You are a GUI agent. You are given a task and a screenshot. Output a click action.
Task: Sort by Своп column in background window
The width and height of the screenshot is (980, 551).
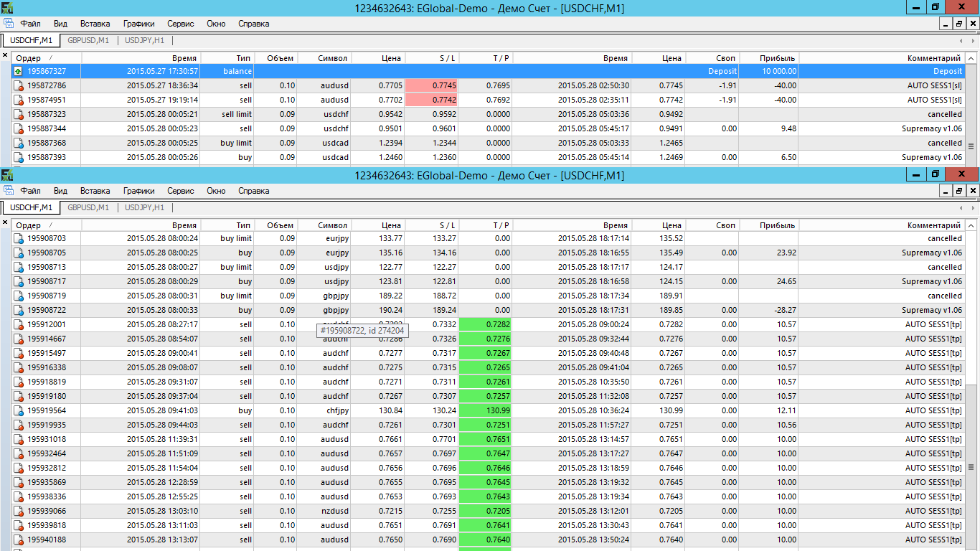point(712,58)
